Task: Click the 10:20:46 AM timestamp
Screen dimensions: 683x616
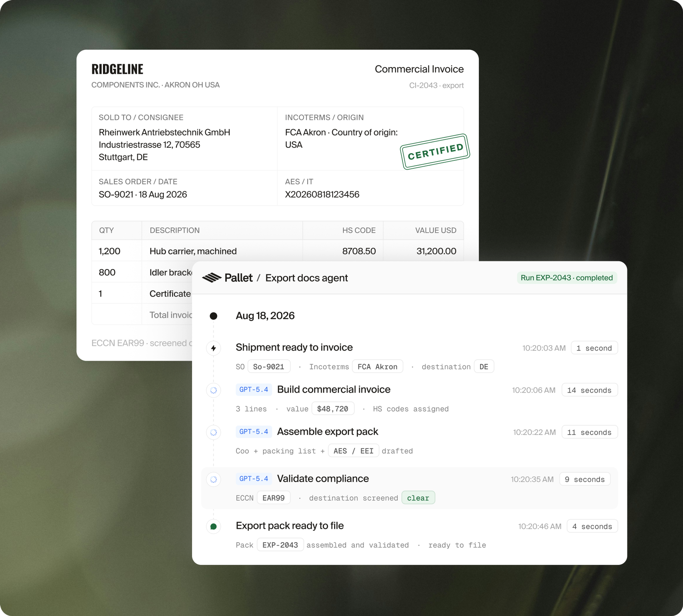Action: point(540,526)
